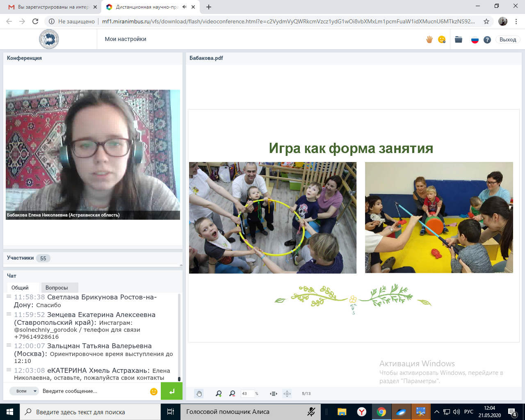The width and height of the screenshot is (525, 420).
Task: Open menu for 12:00:07 chat message
Action: [x=9, y=345]
